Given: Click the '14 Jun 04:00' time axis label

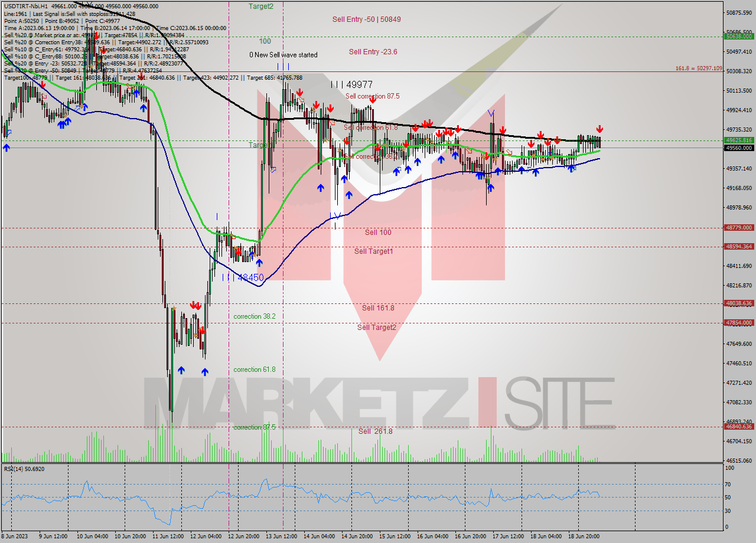Looking at the screenshot, I should tap(318, 537).
